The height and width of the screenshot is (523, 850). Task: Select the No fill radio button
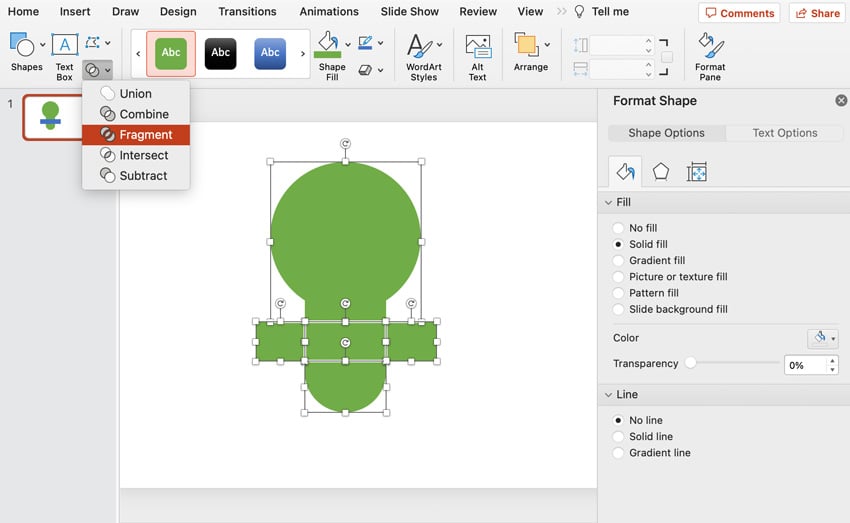(618, 228)
